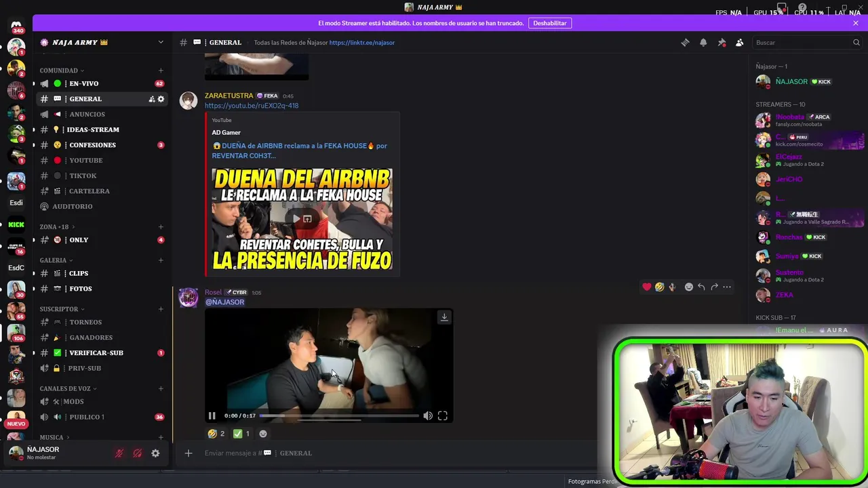This screenshot has width=868, height=488.
Task: Open user settings gear
Action: [155, 453]
